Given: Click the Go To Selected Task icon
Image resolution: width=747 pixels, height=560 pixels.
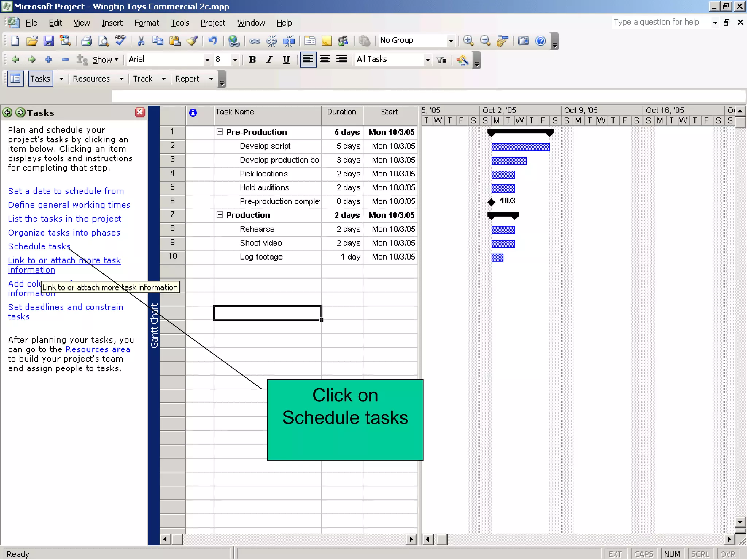Looking at the screenshot, I should pyautogui.click(x=502, y=41).
